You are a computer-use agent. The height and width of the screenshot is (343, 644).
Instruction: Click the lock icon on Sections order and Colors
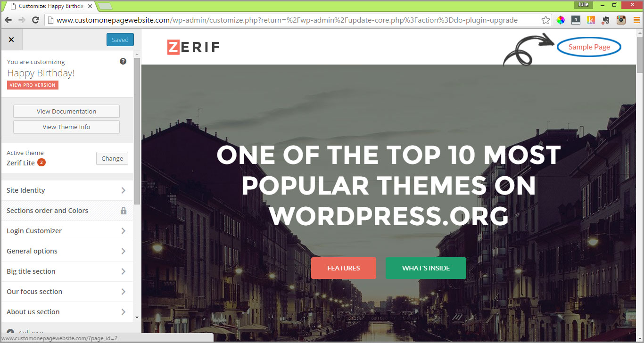click(124, 211)
